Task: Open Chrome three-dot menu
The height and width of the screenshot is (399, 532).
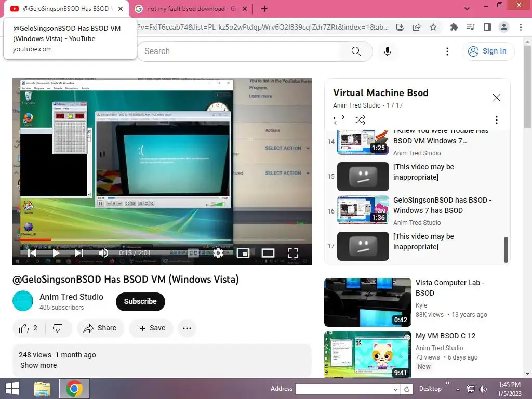Action: [x=521, y=27]
